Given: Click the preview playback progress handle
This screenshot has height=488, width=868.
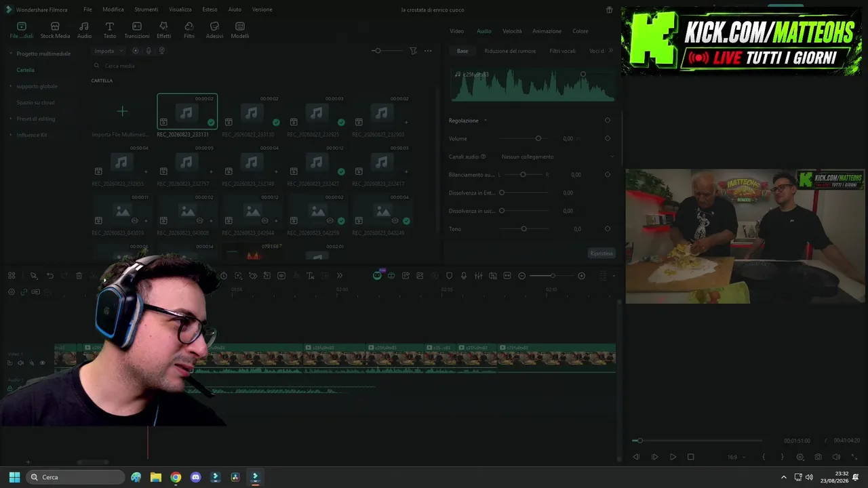Looking at the screenshot, I should coord(639,441).
